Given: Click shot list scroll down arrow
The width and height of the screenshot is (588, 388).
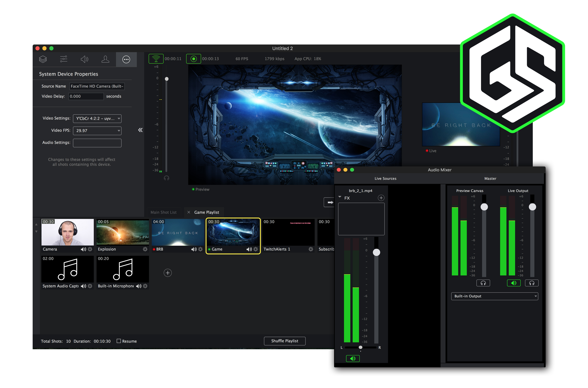Looking at the screenshot, I should point(36,232).
